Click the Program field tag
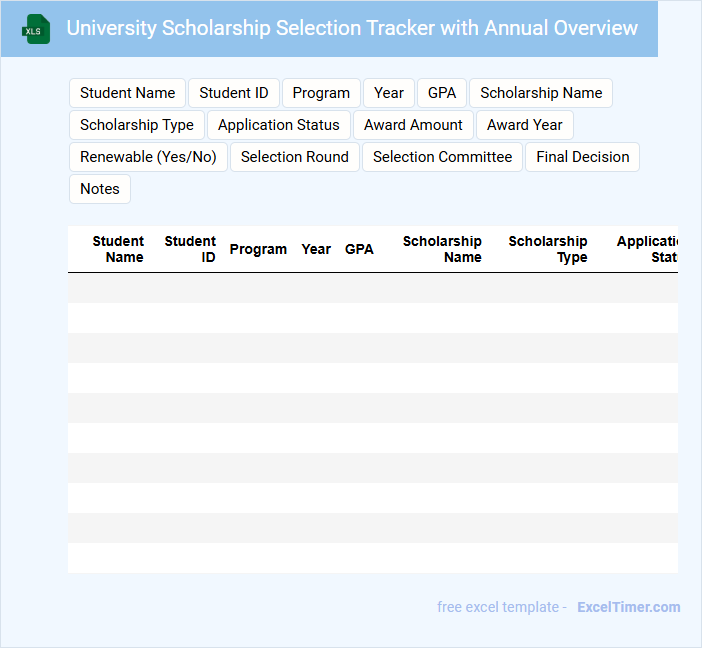Image resolution: width=702 pixels, height=648 pixels. [321, 93]
